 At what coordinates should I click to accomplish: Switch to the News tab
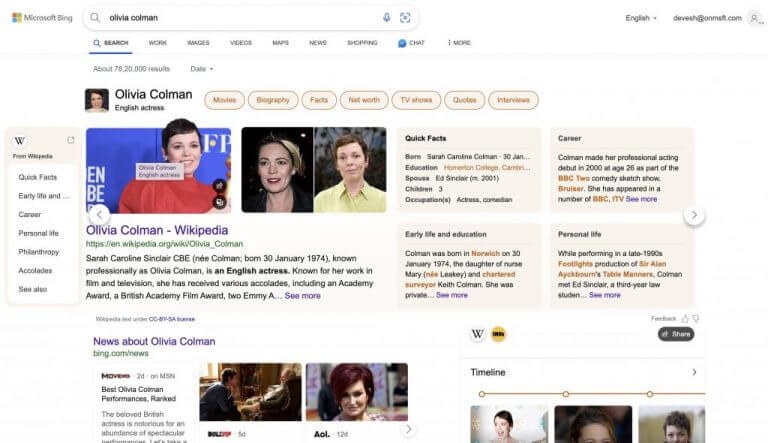[x=318, y=43]
